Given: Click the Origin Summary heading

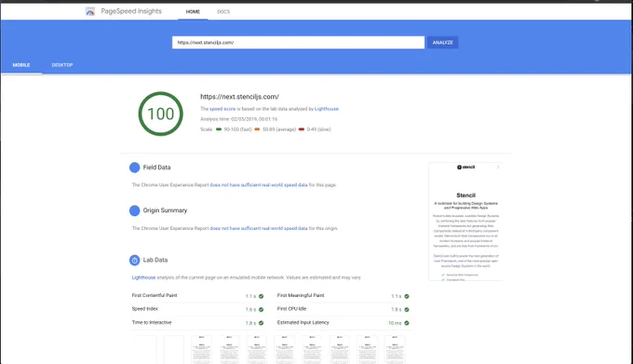Looking at the screenshot, I should tap(165, 210).
